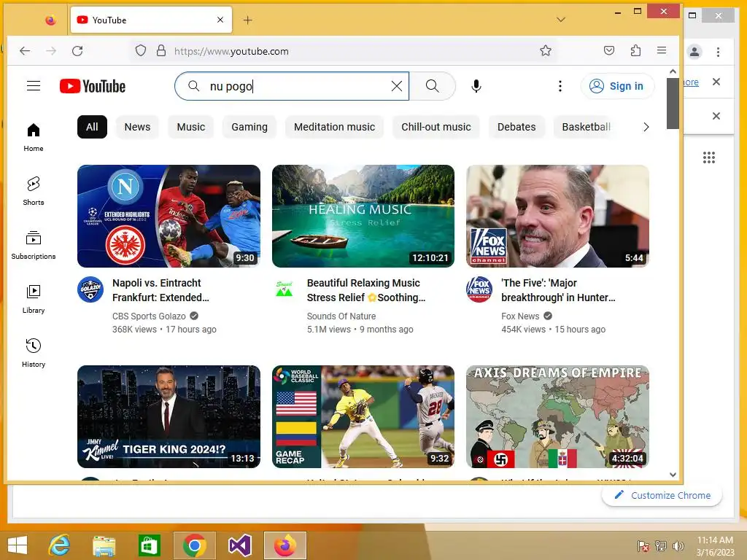
Task: Open Library in sidebar
Action: [x=34, y=299]
